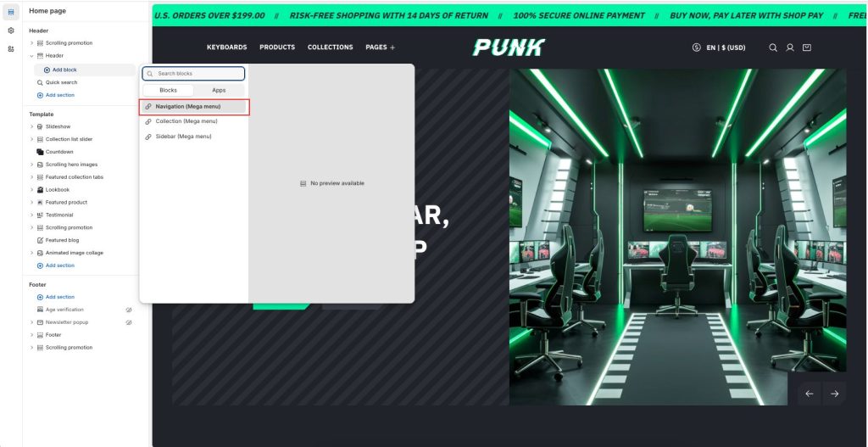This screenshot has width=868, height=447.
Task: Open the Sections panel icon in left rail
Action: 11,12
